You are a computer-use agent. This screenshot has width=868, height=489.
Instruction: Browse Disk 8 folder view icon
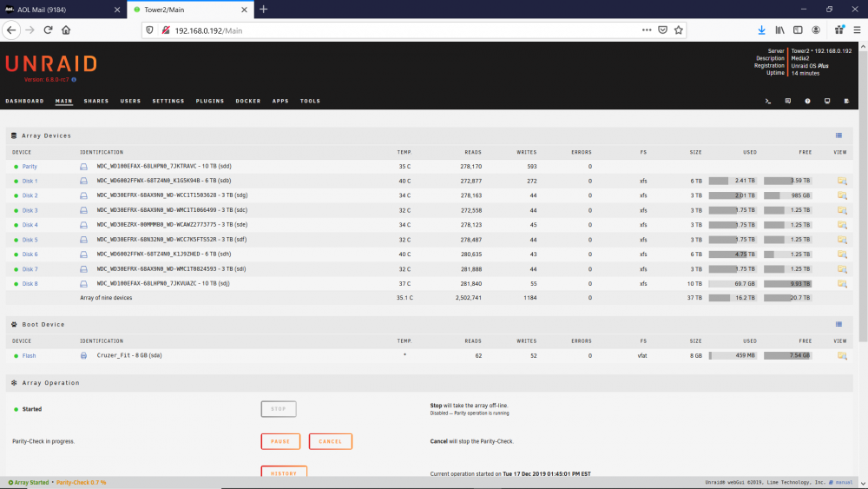pyautogui.click(x=842, y=283)
